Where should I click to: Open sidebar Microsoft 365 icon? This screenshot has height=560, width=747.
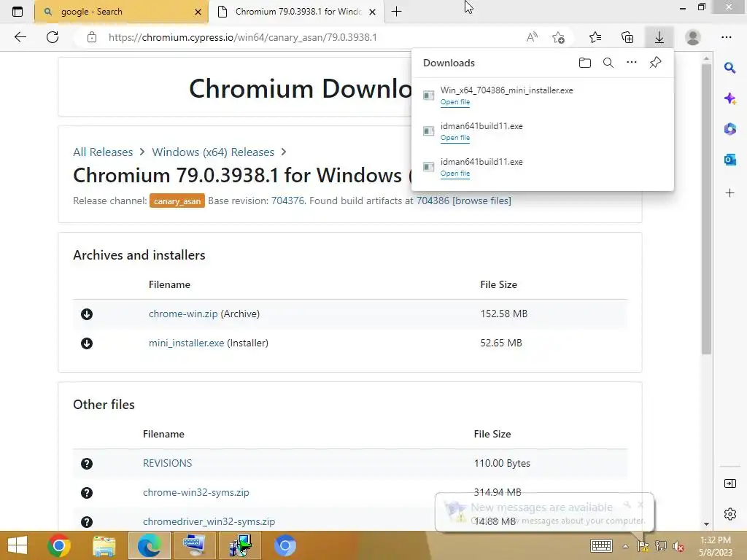click(x=729, y=129)
